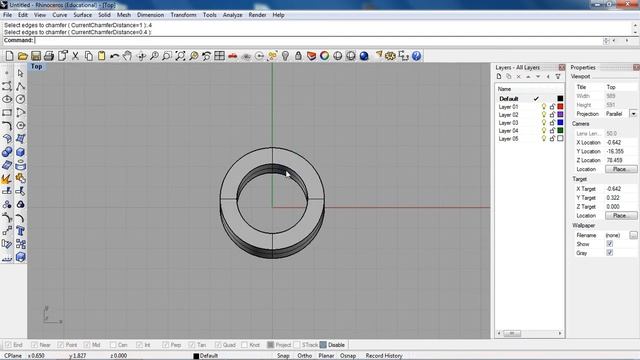Viewport: 640px width, 360px height.
Task: Open the layer filter funnel icon
Action: [x=558, y=77]
